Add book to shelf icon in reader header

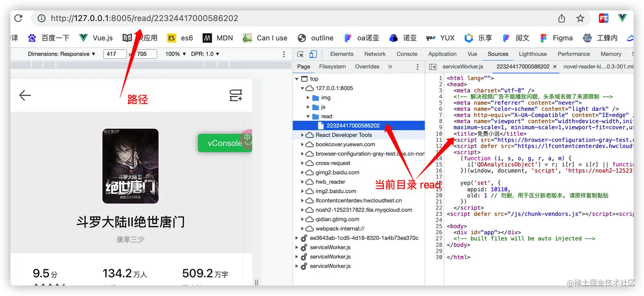point(236,95)
